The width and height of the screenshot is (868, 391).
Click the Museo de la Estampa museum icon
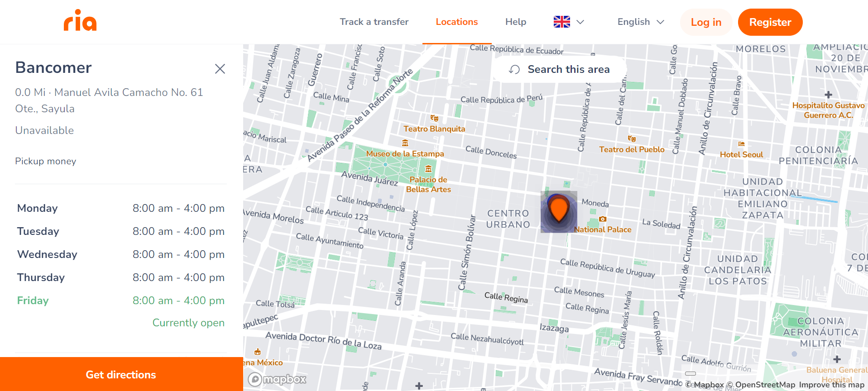pos(405,143)
